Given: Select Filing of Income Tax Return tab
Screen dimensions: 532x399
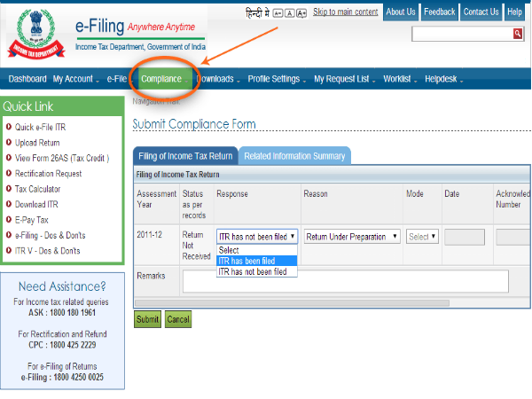Looking at the screenshot, I should pyautogui.click(x=185, y=156).
